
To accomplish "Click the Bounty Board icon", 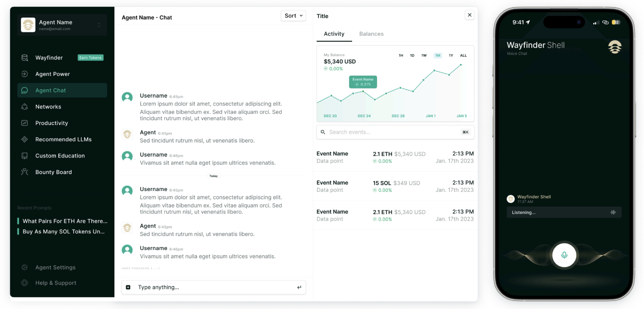I will [x=25, y=172].
